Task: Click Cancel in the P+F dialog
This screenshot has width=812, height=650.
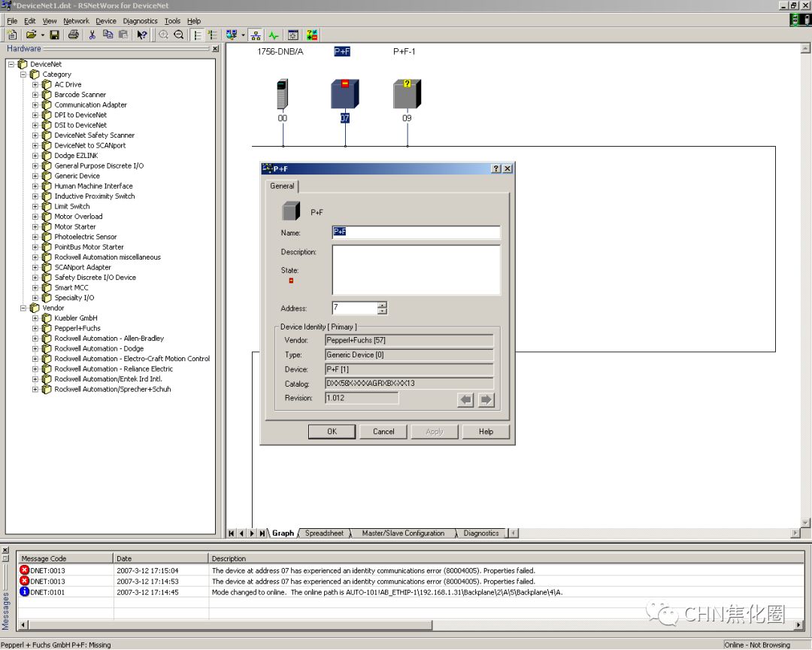Action: 383,431
